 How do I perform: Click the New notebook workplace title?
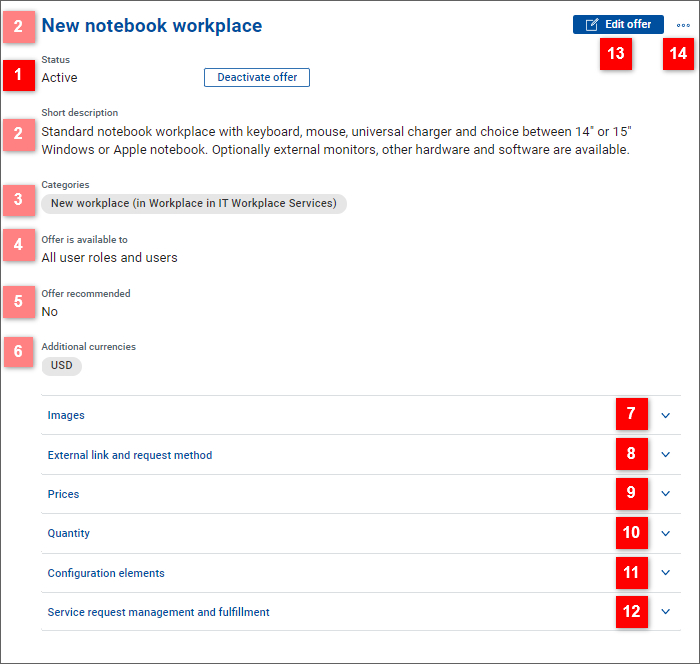coord(152,26)
